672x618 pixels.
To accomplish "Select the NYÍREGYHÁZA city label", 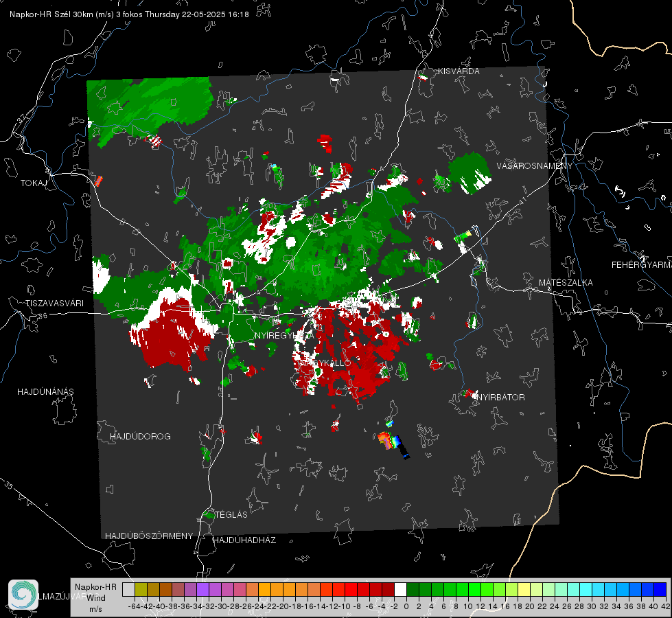I will point(284,335).
